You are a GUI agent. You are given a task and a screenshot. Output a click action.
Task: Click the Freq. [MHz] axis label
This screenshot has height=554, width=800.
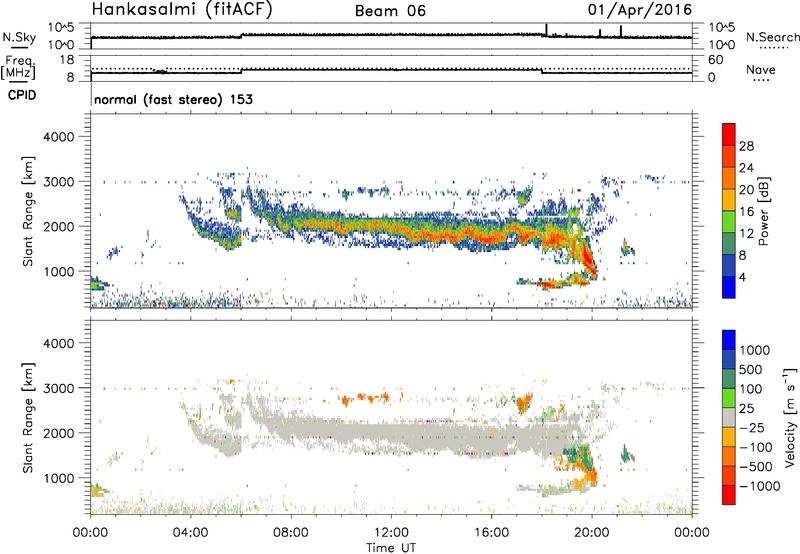tap(19, 68)
